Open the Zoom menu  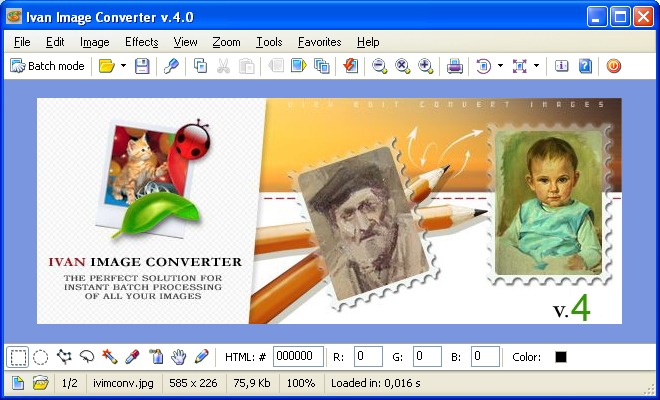coord(226,42)
